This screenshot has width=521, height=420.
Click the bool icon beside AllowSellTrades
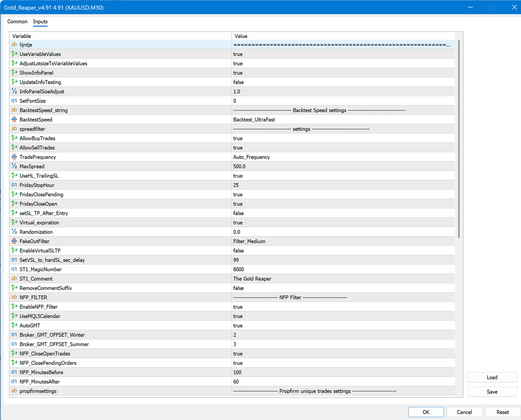click(14, 148)
